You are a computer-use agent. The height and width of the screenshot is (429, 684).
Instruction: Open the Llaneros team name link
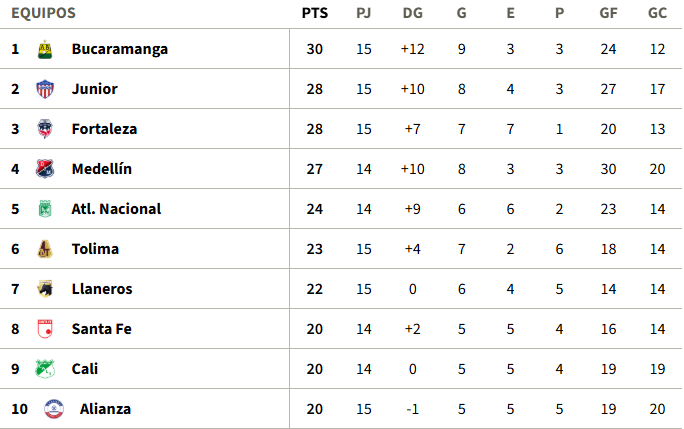[x=102, y=289]
